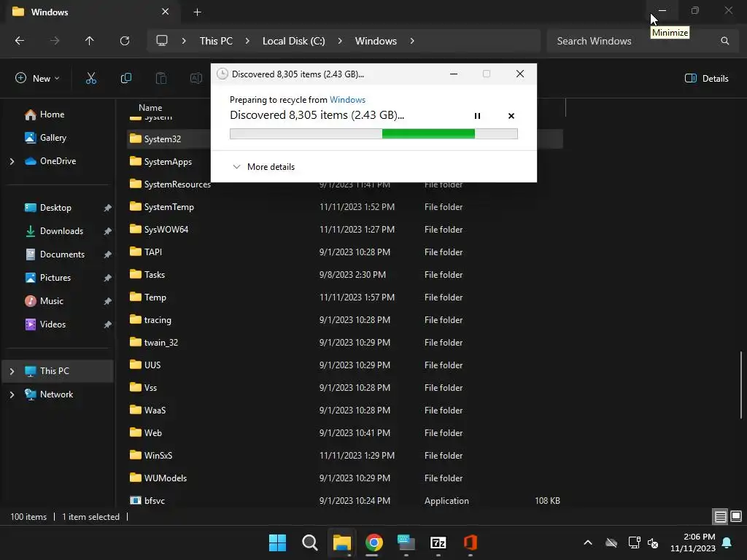Toggle the Details pane

point(706,79)
